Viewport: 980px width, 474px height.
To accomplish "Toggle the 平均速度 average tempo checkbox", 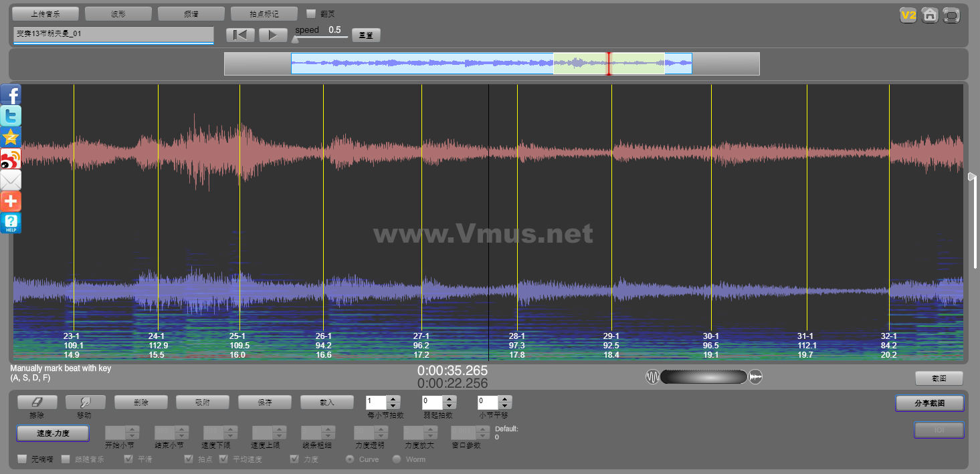I will tap(224, 459).
